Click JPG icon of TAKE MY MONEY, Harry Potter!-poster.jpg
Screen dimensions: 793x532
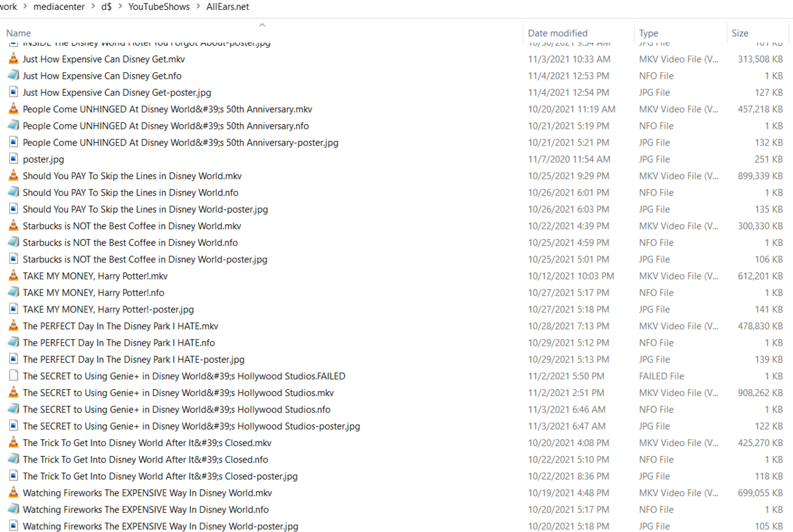(x=13, y=309)
